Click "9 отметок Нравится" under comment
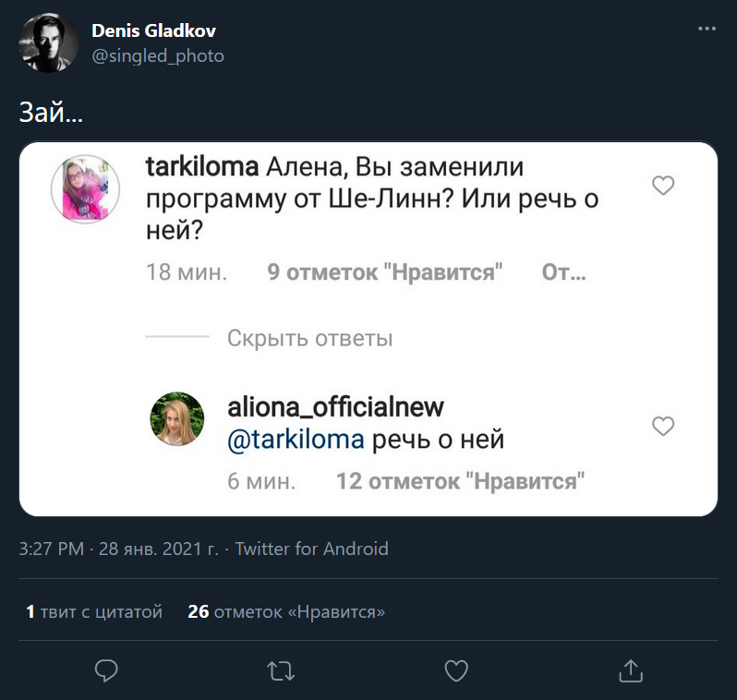This screenshot has height=700, width=737. [x=384, y=272]
